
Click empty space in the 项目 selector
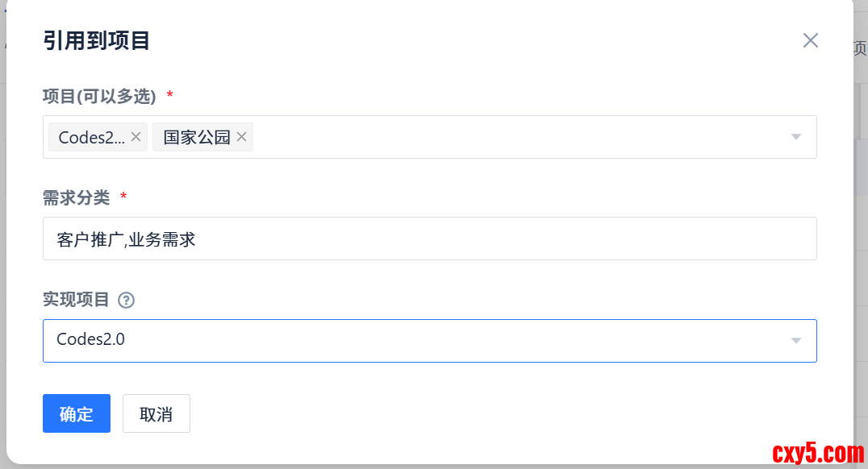(x=516, y=137)
